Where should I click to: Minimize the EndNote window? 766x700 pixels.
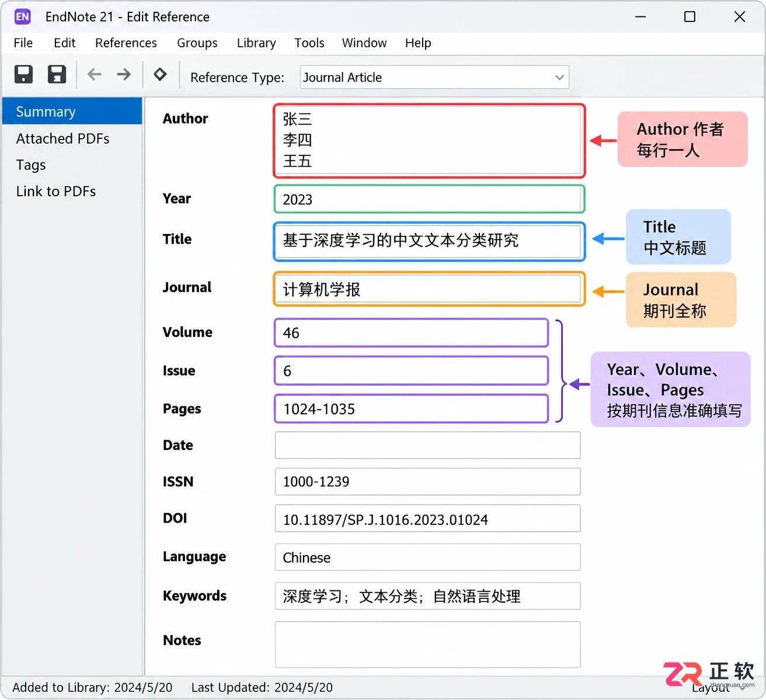[x=640, y=17]
